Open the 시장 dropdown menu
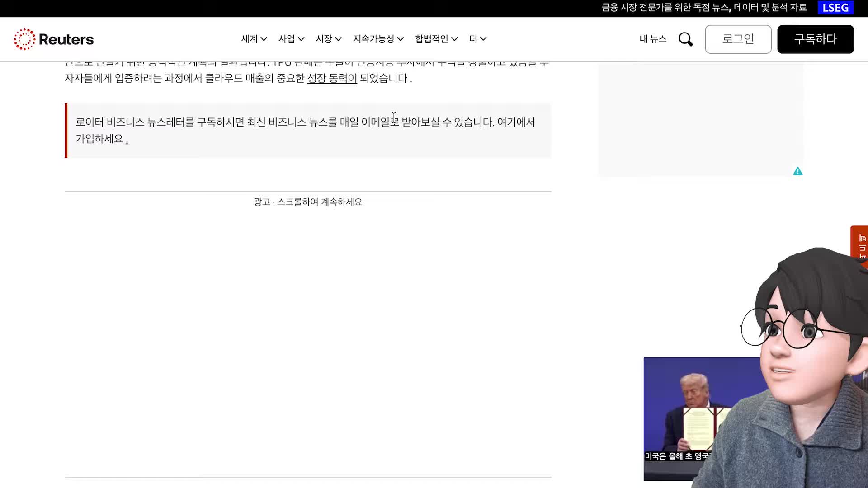868x488 pixels. coord(328,39)
